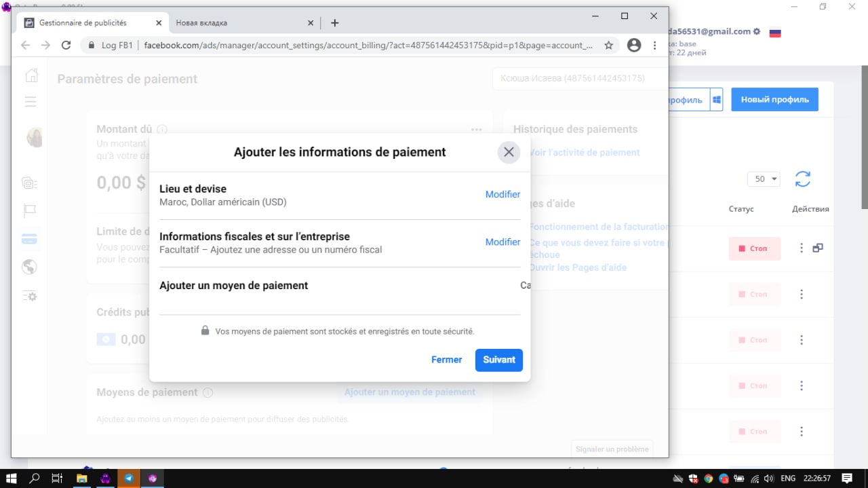This screenshot has width=868, height=488.
Task: Click profile manager vertical scrollbar
Action: (x=865, y=137)
